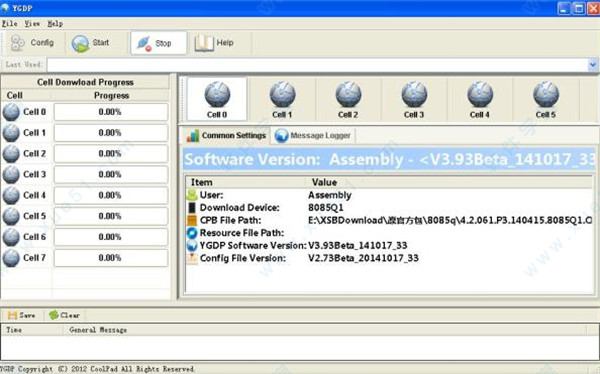This screenshot has height=374, width=600.
Task: Click the Cell 3 progress bar
Action: 111,175
